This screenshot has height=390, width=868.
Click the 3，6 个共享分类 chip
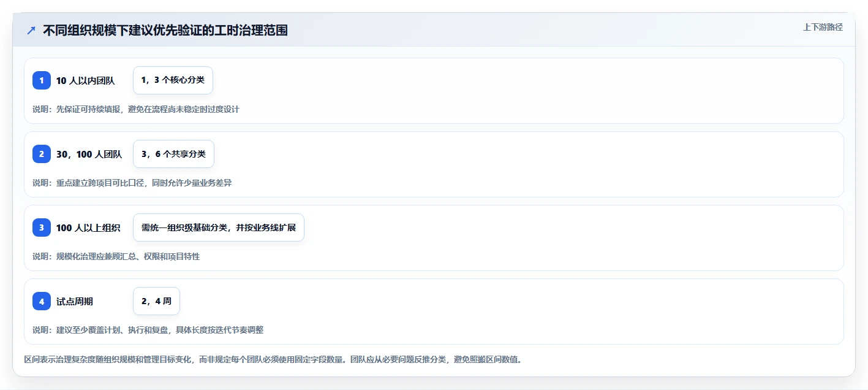173,154
